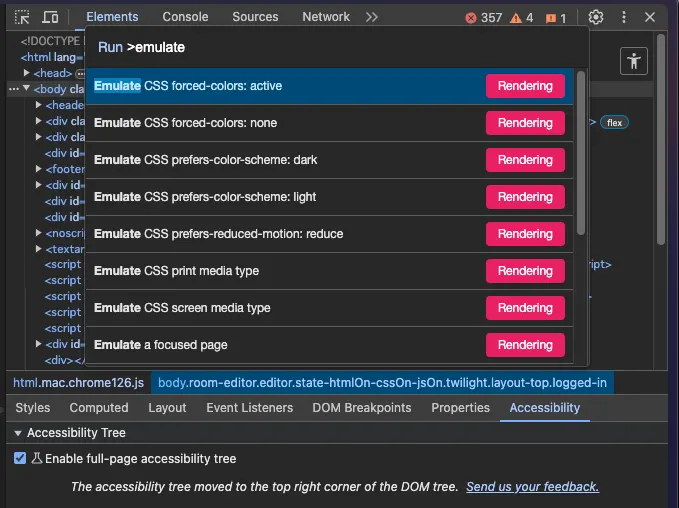Open the Send us your feedback link

(532, 487)
